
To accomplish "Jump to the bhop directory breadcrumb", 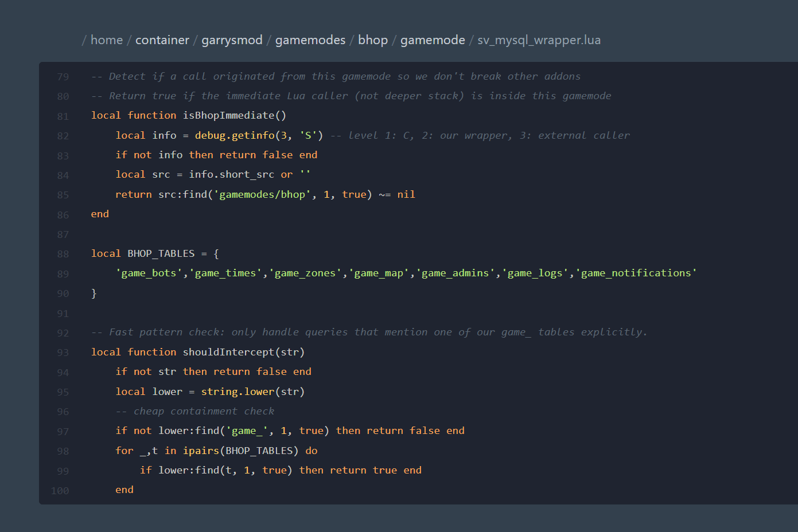I will coord(373,40).
